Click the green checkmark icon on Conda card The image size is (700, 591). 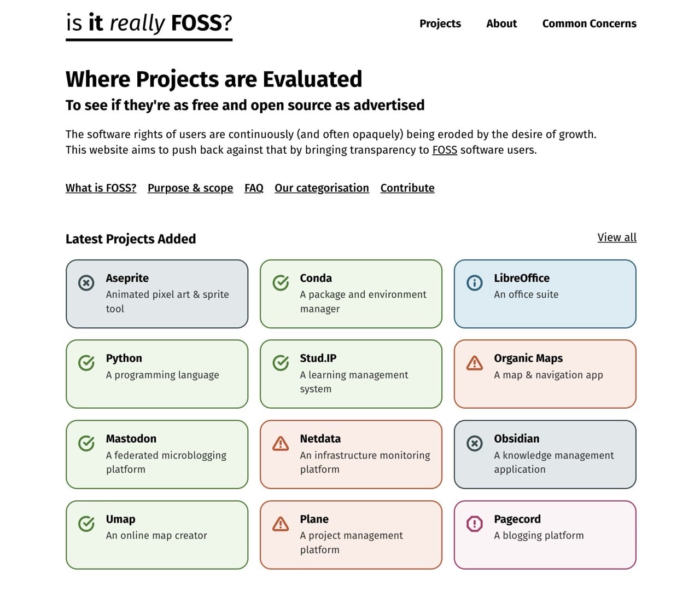click(x=280, y=283)
